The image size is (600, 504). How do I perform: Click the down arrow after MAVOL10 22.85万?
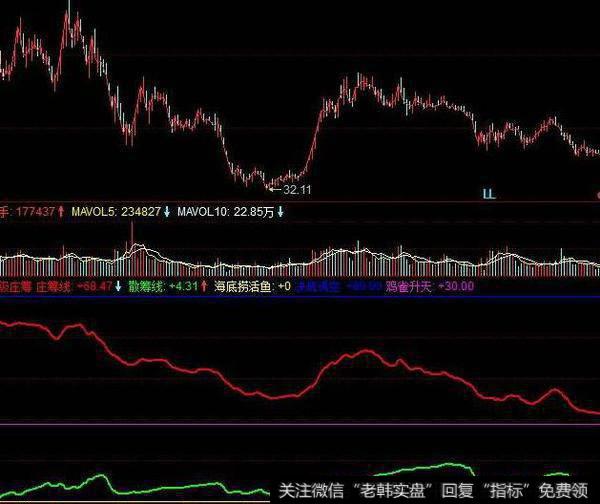[279, 211]
